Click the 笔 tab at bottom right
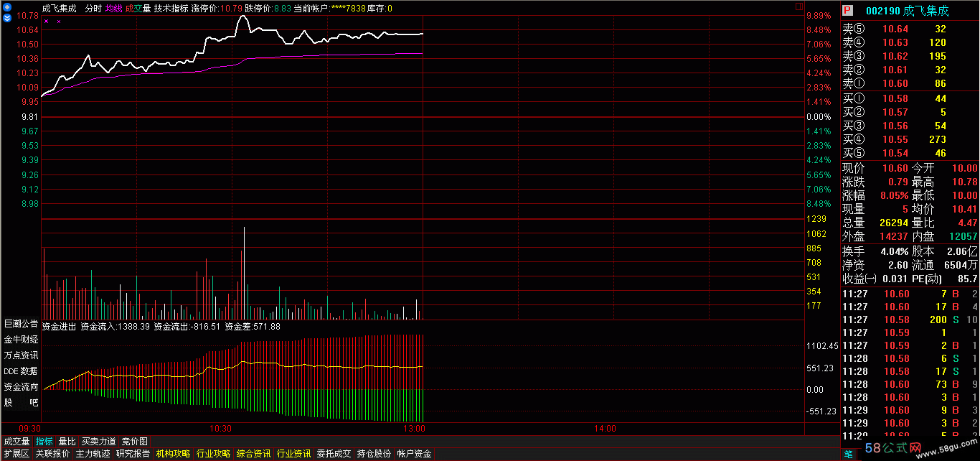980x461 pixels. [849, 454]
